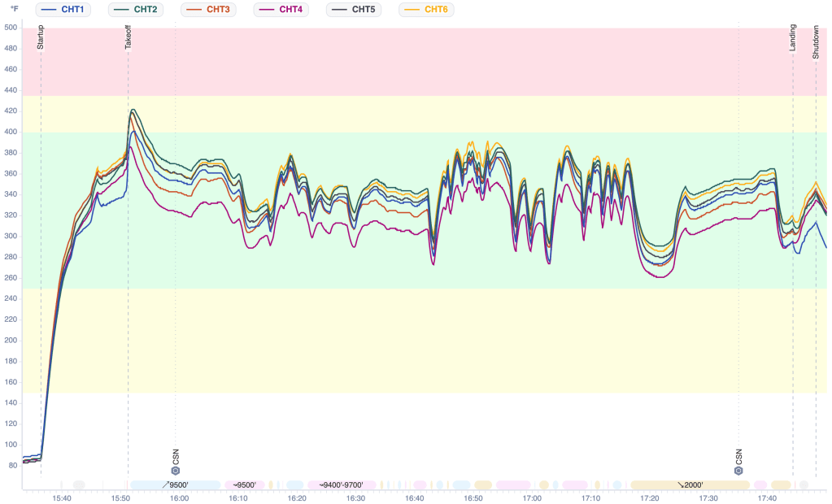Toggle the CHT3 series in the legend
Screen dimensions: 832x504
click(x=208, y=10)
